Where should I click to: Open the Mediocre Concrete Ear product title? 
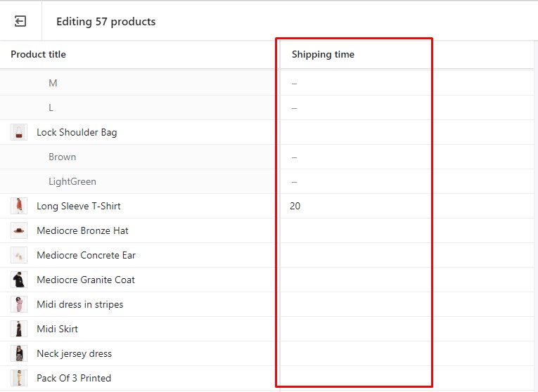pyautogui.click(x=86, y=255)
